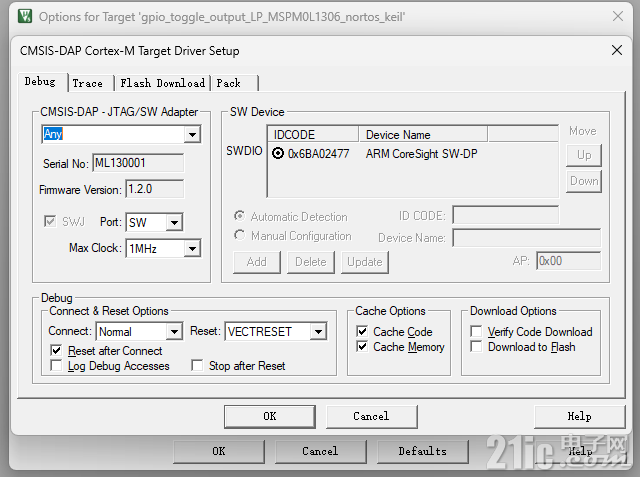Click the Add device button

pyautogui.click(x=257, y=262)
